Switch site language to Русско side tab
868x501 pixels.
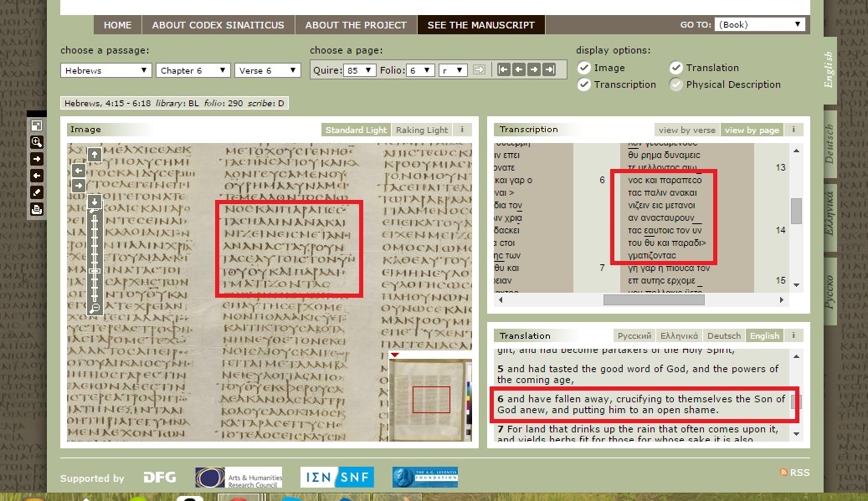pyautogui.click(x=829, y=291)
